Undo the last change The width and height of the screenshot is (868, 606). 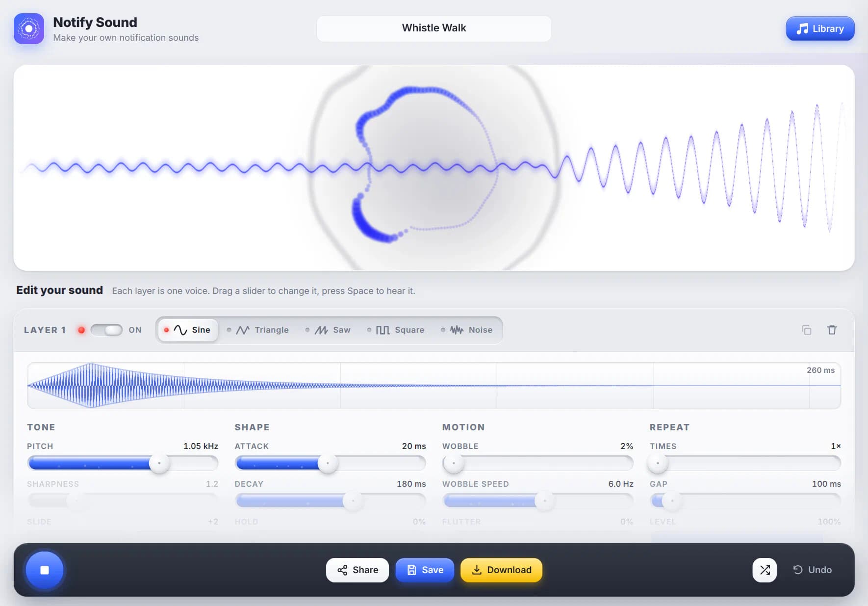(x=813, y=570)
